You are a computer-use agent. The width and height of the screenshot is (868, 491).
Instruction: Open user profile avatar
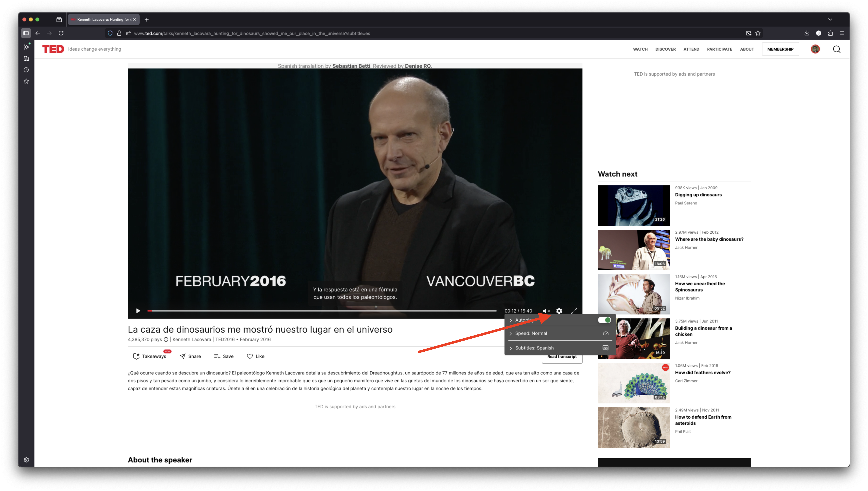[815, 49]
